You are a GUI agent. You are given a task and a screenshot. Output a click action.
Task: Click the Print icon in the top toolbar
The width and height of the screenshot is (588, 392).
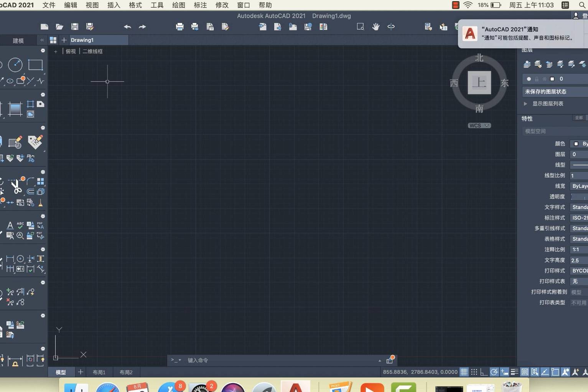coord(180,26)
